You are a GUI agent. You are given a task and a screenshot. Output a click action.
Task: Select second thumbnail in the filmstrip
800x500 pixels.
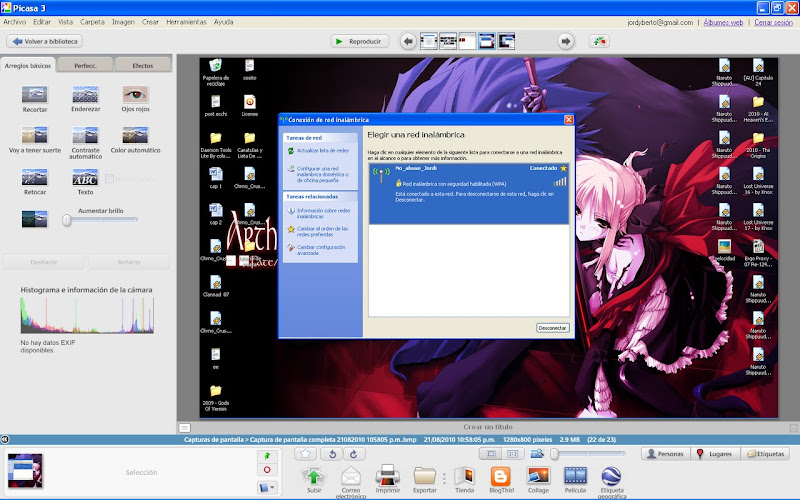(448, 41)
